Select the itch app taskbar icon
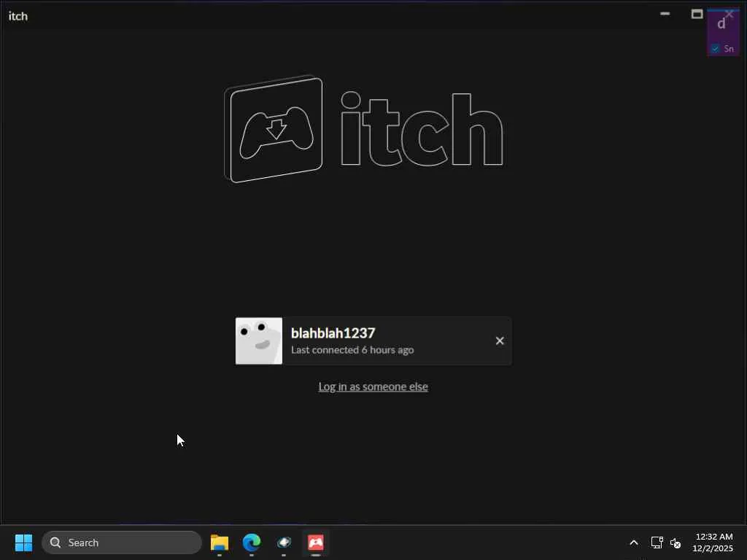 click(x=316, y=542)
